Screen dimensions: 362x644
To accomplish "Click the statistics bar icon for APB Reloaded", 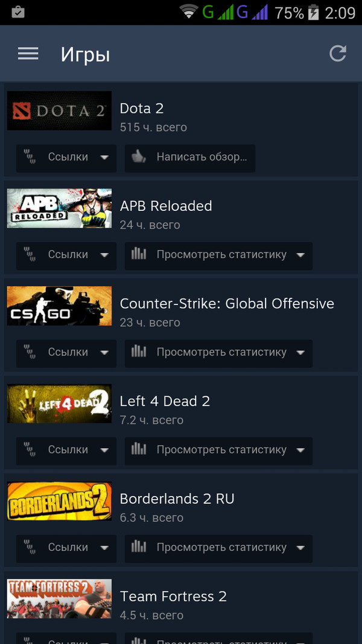I will [x=139, y=254].
